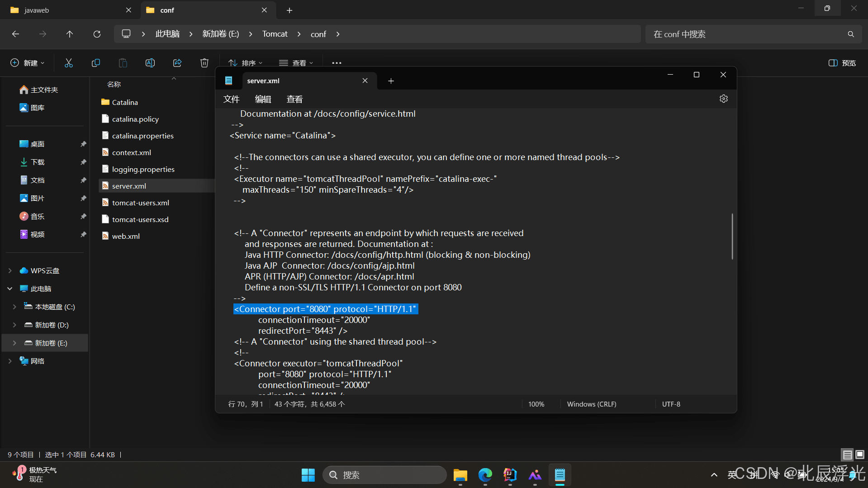Click the Copy icon in Explorer toolbar
The image size is (868, 488).
[x=96, y=63]
